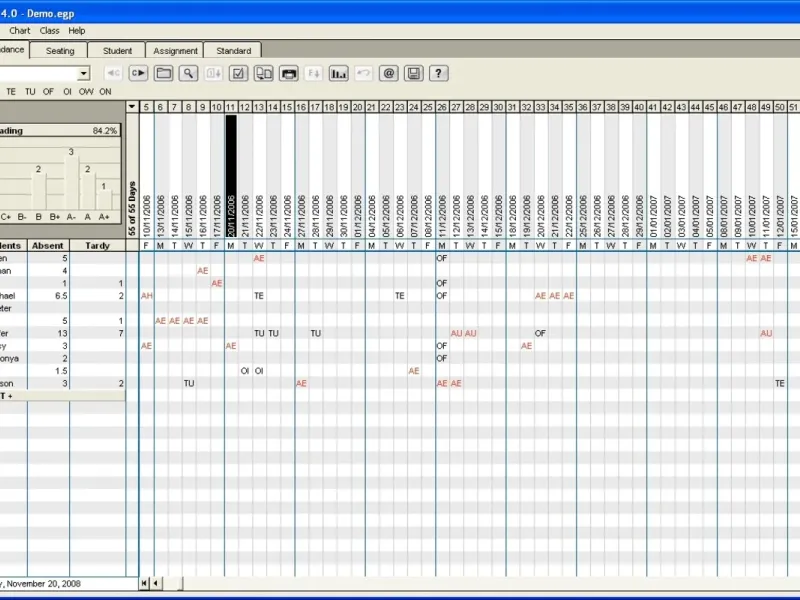This screenshot has height=600, width=800.
Task: Click the horizontal scrollbar thumb at bottom
Action: coord(172,583)
